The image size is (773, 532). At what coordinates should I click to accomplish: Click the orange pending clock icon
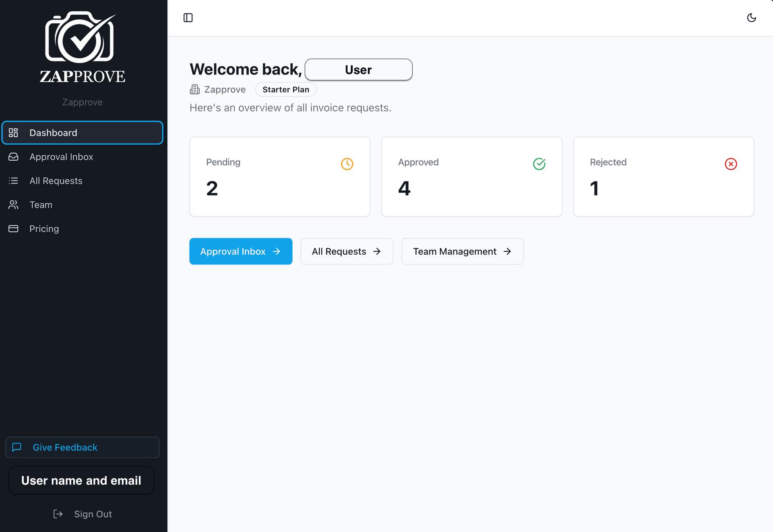pos(347,164)
